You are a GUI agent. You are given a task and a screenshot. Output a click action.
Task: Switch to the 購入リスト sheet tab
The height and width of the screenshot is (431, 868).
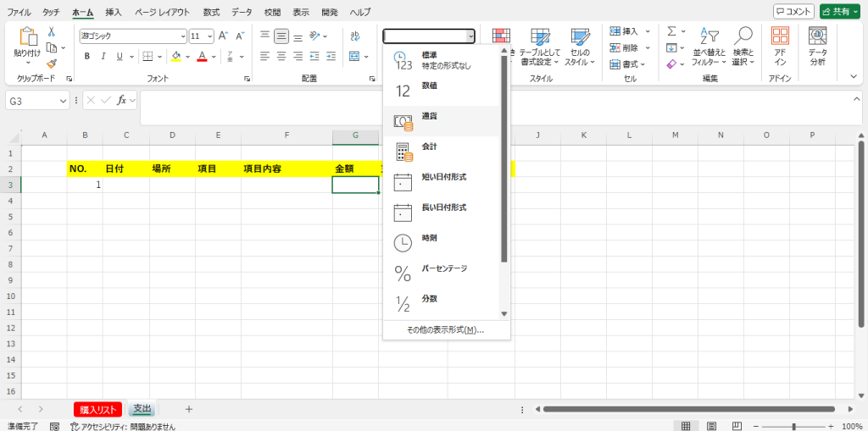(x=98, y=409)
